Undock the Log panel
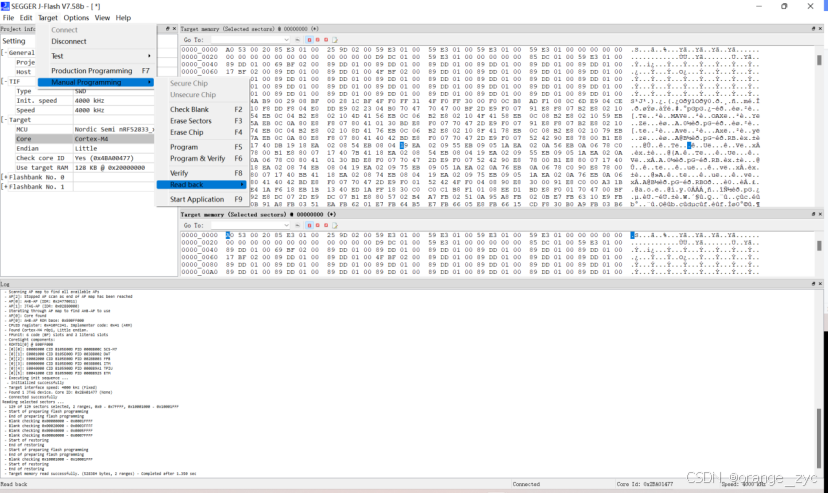This screenshot has height=493, width=829. pos(813,284)
